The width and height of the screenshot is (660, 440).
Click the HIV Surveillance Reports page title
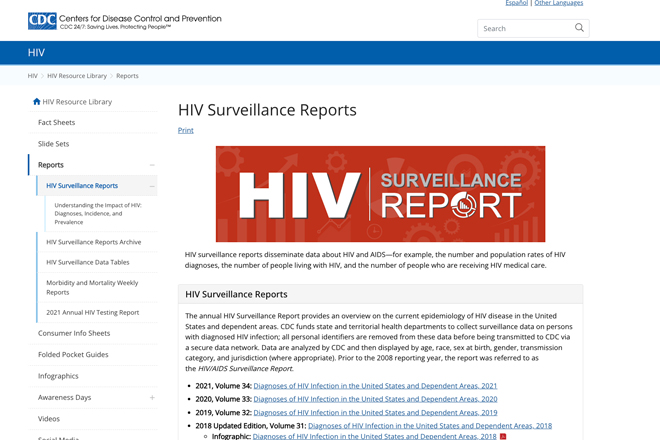click(x=267, y=110)
